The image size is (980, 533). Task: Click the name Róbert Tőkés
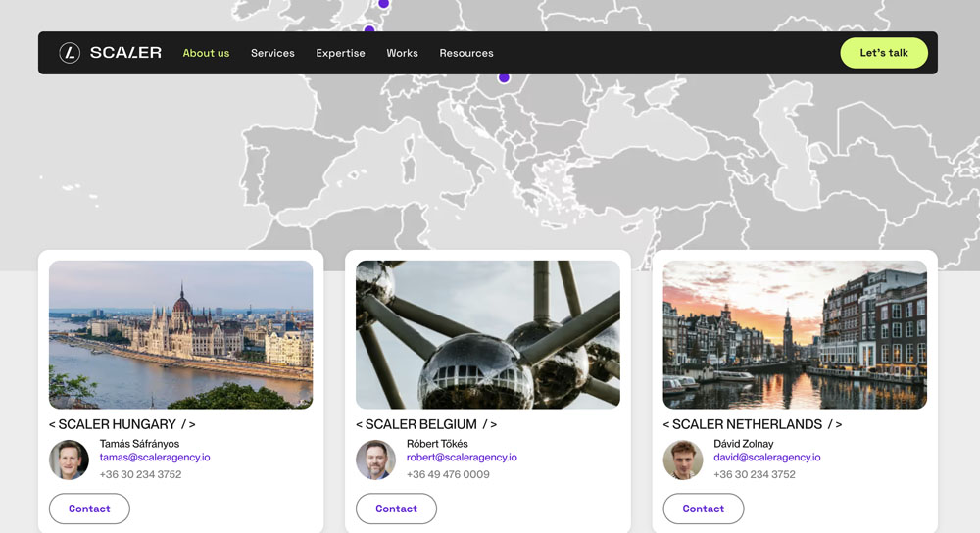pos(437,444)
